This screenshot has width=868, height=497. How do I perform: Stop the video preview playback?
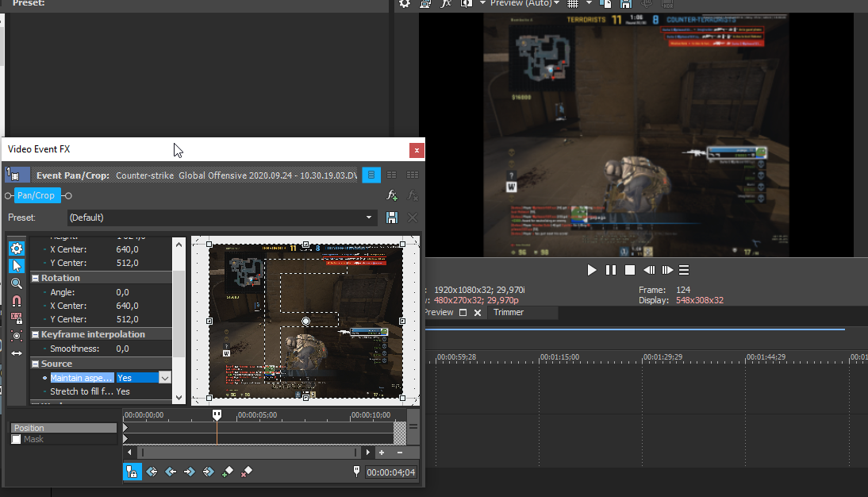coord(630,270)
